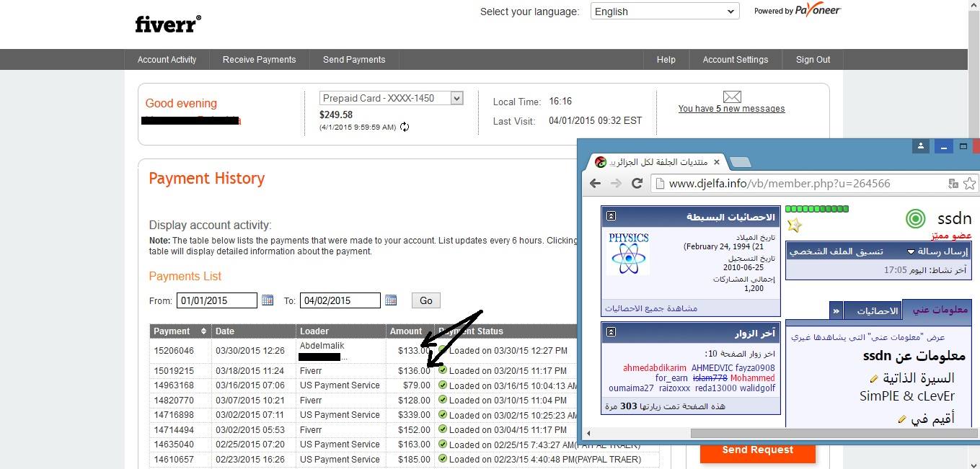Open visitor oumaima27's profile
The height and width of the screenshot is (469, 980).
[631, 388]
